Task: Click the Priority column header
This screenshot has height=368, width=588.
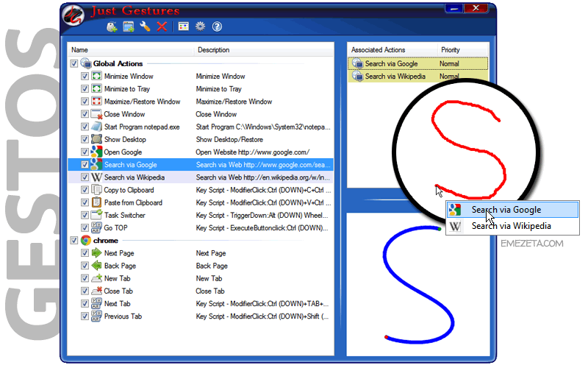Action: (x=463, y=49)
